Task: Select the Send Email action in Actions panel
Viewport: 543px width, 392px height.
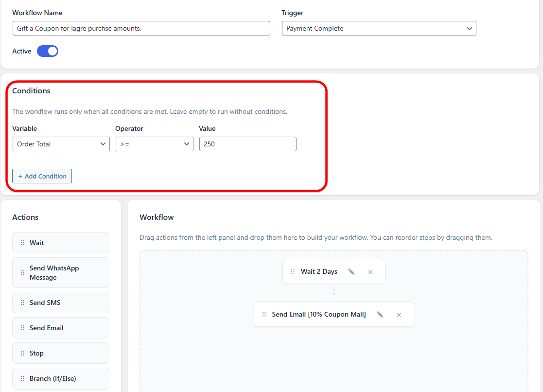Action: 61,328
